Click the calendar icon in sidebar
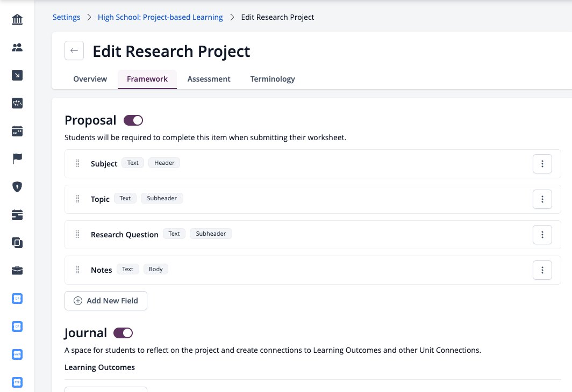This screenshot has height=392, width=572. 17,131
